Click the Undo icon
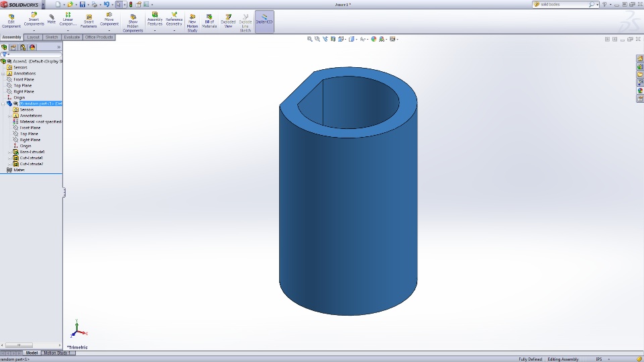Image resolution: width=644 pixels, height=362 pixels. click(x=107, y=5)
